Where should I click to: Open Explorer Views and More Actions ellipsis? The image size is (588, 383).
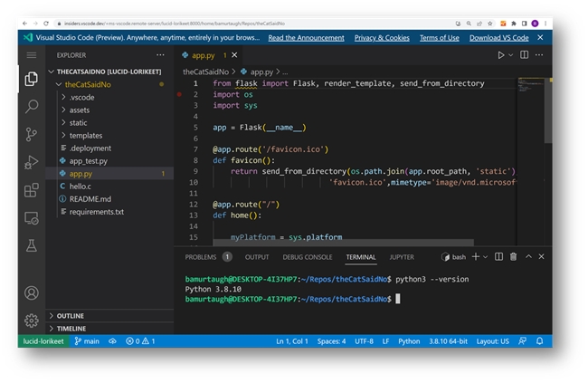pos(160,55)
